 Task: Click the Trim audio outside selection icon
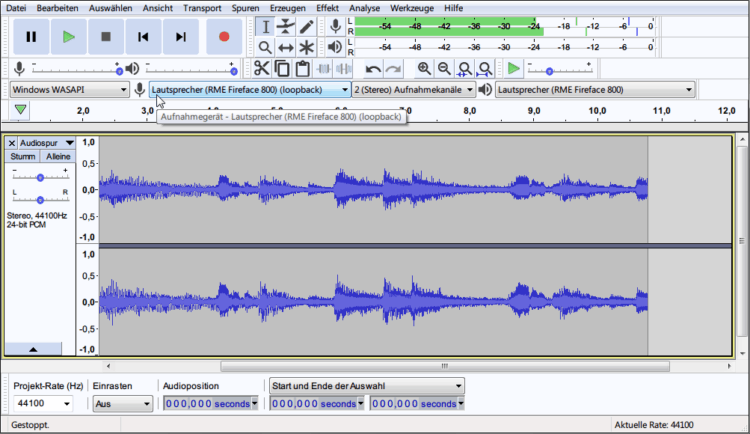[323, 69]
